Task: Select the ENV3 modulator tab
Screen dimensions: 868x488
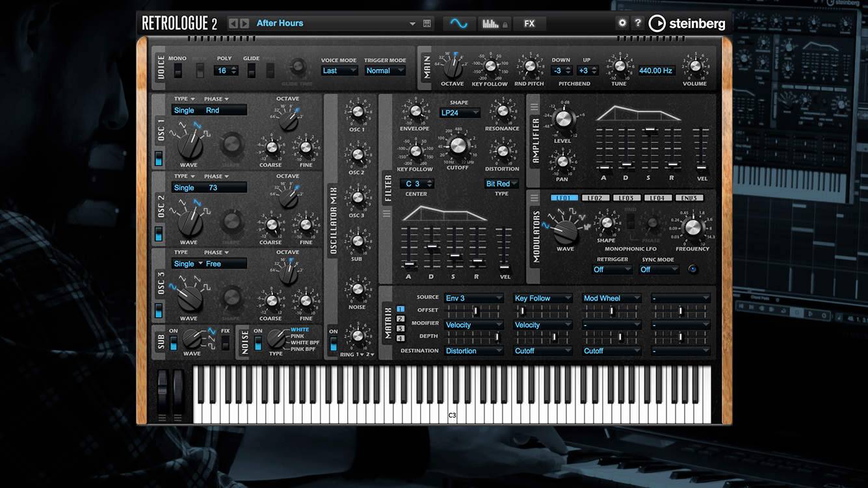Action: pyautogui.click(x=689, y=198)
